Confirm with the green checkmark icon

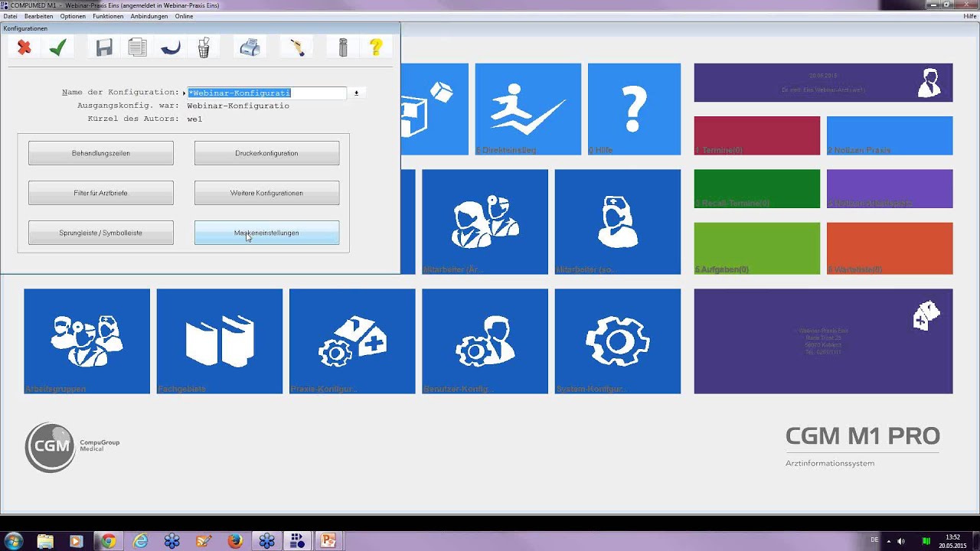tap(57, 47)
